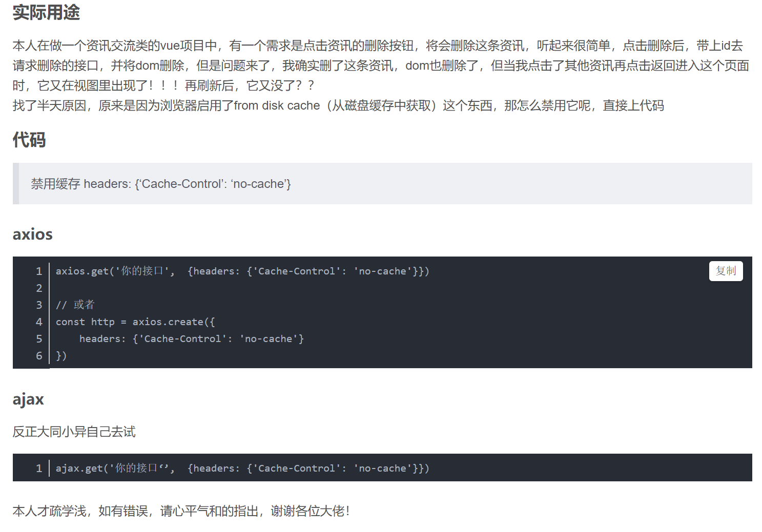Click the text 反正大同小异自己去试
This screenshot has height=532, width=762.
point(74,432)
